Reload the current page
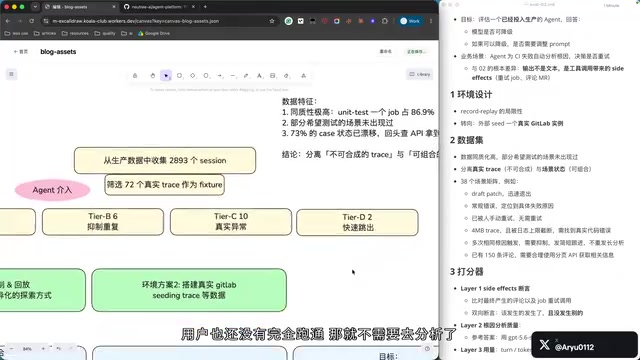The image size is (640, 360). click(31, 21)
